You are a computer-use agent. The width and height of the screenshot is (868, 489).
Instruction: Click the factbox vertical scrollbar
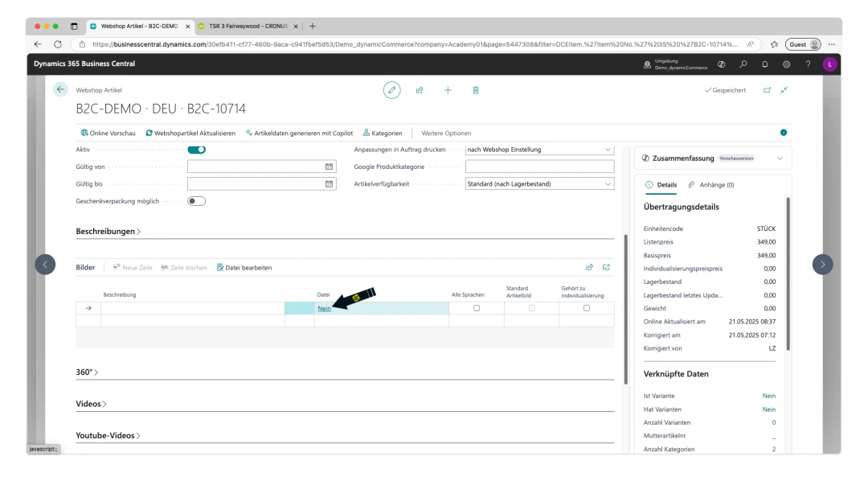[x=788, y=274]
